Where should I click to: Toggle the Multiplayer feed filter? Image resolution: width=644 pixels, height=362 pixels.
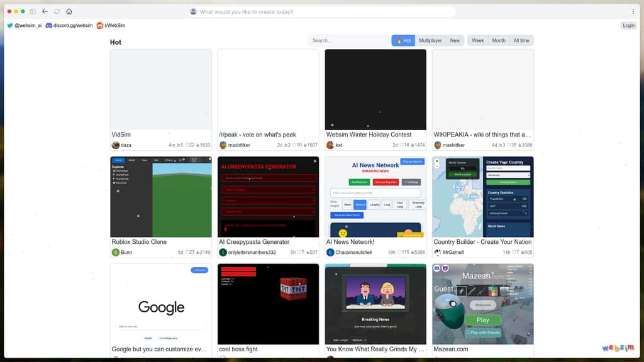pyautogui.click(x=431, y=40)
